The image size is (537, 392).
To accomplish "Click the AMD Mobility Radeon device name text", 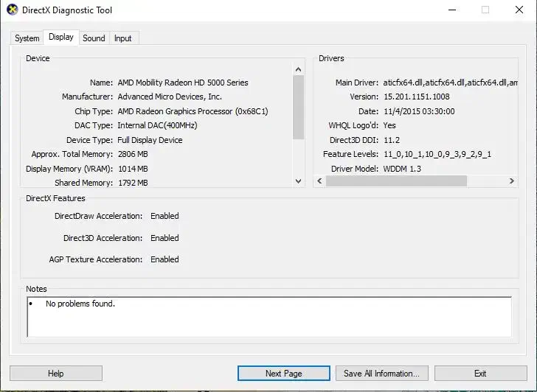I will [x=183, y=83].
